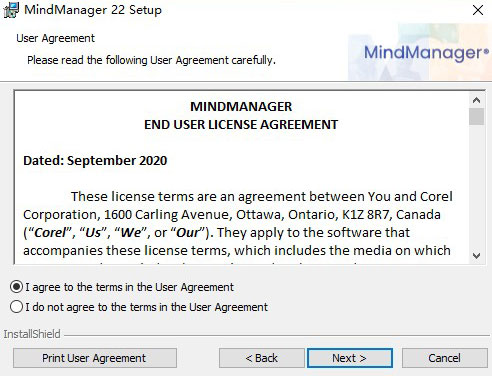
Task: Click the MindManager 22 Setup title text
Action: point(93,10)
